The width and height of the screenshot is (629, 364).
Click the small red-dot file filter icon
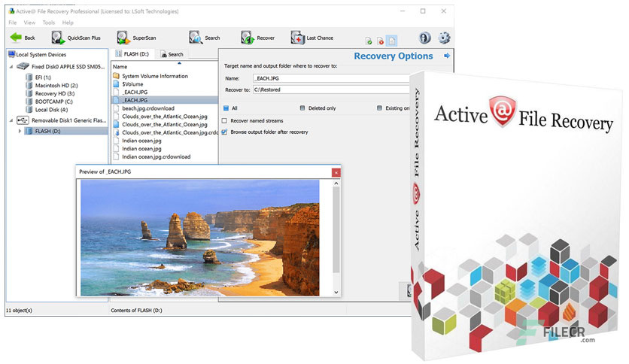click(380, 41)
